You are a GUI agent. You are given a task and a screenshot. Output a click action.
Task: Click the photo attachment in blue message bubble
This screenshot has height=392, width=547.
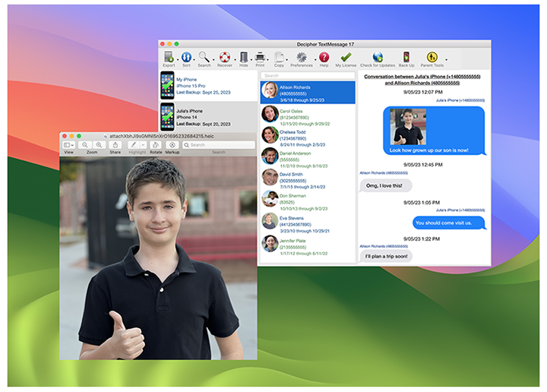click(408, 127)
